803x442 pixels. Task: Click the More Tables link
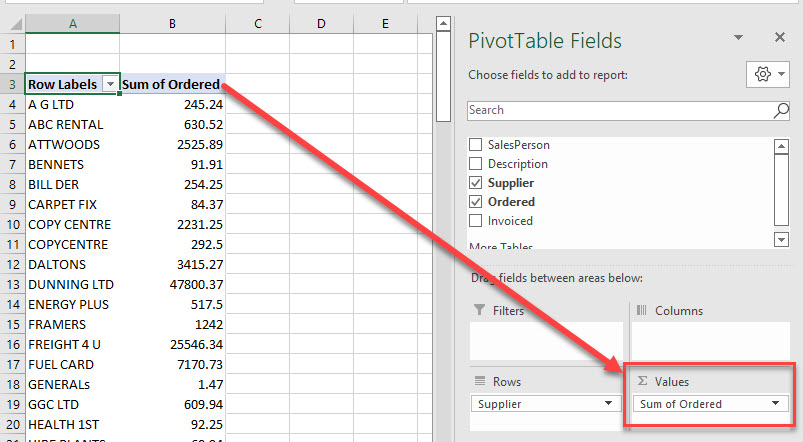(501, 246)
